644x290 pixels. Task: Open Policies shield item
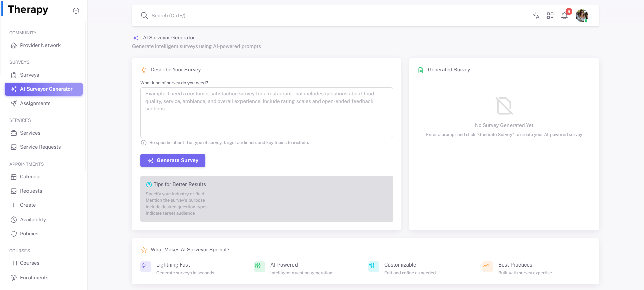[29, 234]
